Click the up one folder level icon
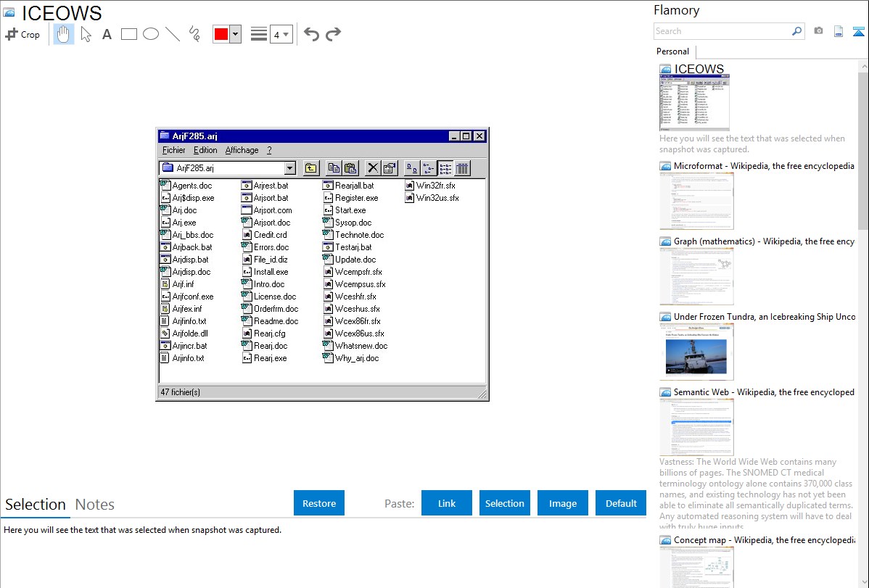Viewport: 869px width, 588px height. tap(311, 168)
